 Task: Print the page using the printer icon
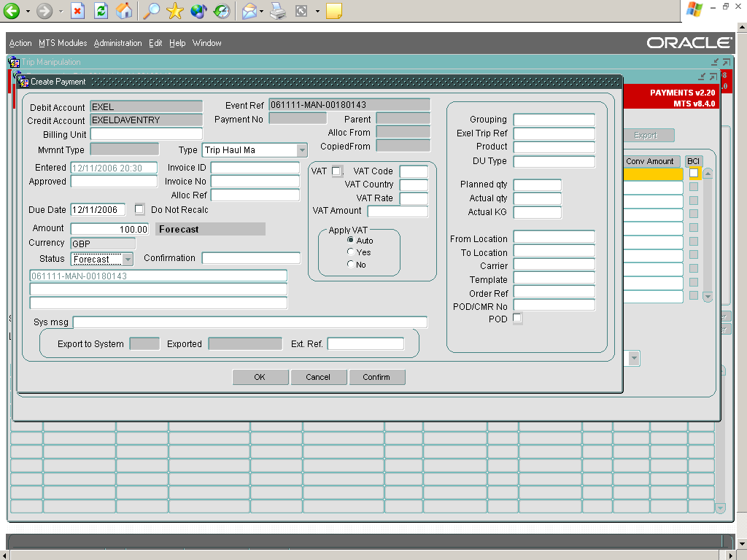click(278, 11)
